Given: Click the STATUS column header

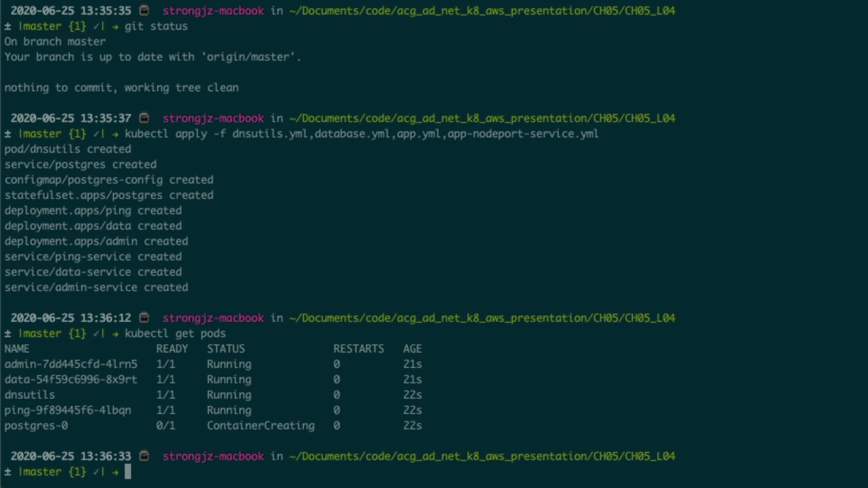Looking at the screenshot, I should [x=226, y=349].
